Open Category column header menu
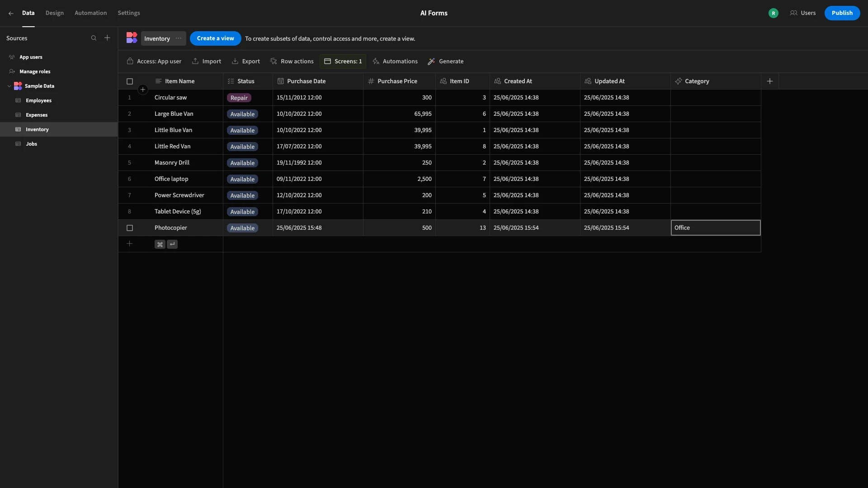Screen dimensions: 868x488 pos(716,81)
